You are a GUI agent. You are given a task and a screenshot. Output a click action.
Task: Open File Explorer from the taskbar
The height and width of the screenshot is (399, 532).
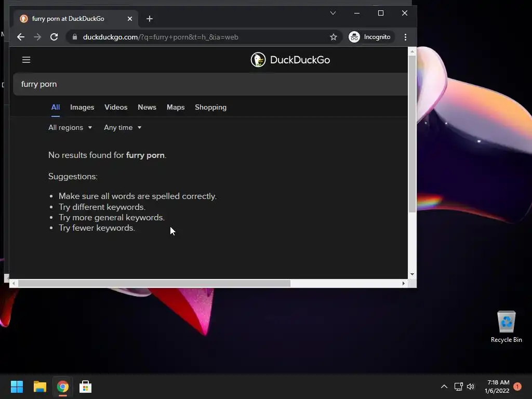click(39, 387)
